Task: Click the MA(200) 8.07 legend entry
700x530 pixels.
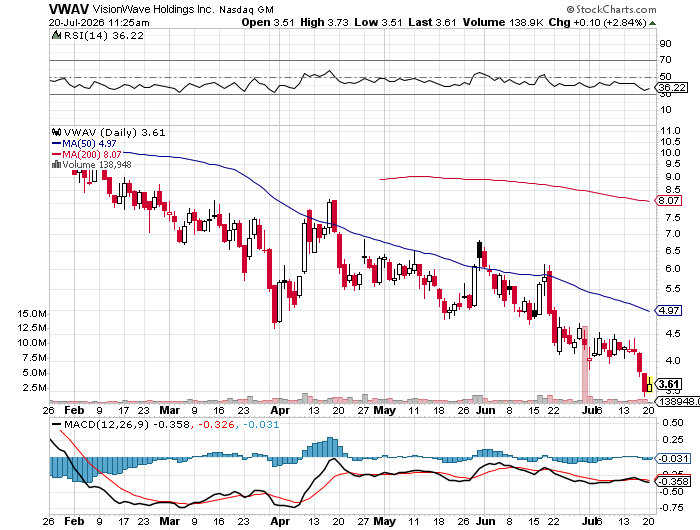Action: pos(87,154)
